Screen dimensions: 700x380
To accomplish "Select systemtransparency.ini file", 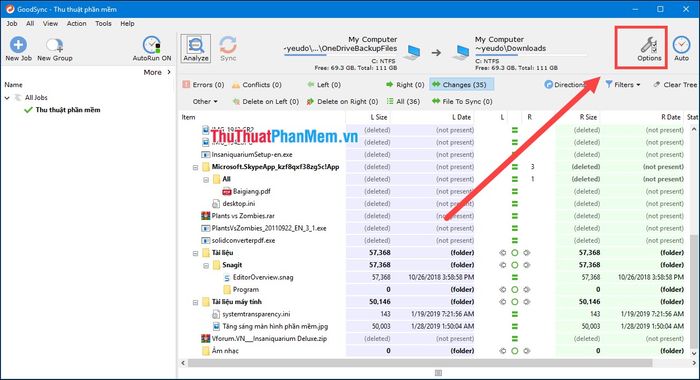I will pos(256,314).
